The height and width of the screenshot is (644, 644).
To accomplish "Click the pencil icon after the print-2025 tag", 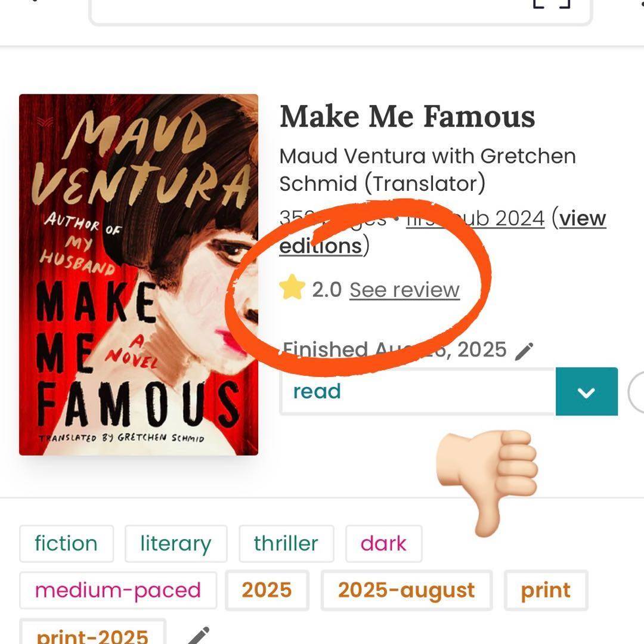I will point(198,636).
